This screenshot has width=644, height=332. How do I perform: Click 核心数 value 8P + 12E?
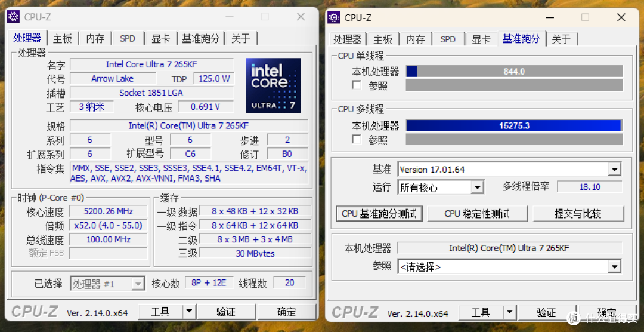pos(209,283)
